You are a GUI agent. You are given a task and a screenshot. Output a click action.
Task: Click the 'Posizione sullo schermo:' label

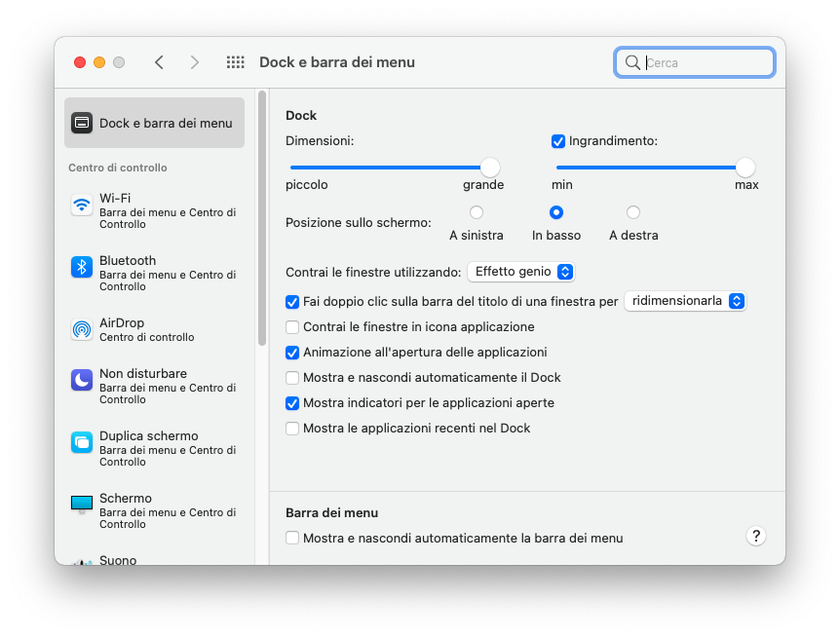[x=359, y=223]
